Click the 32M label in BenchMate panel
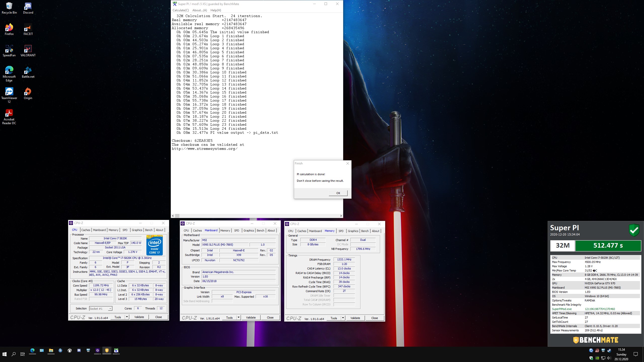 562,246
